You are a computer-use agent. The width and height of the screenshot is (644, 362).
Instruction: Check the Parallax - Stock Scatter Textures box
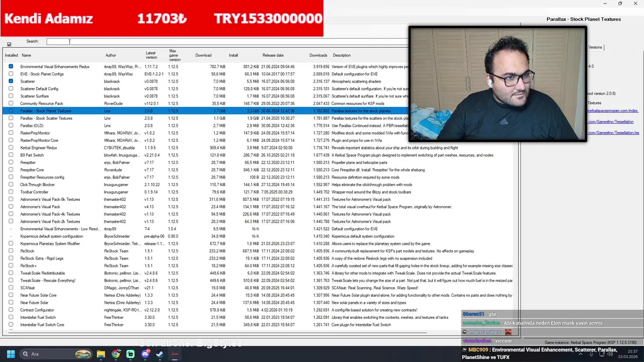coord(11,118)
